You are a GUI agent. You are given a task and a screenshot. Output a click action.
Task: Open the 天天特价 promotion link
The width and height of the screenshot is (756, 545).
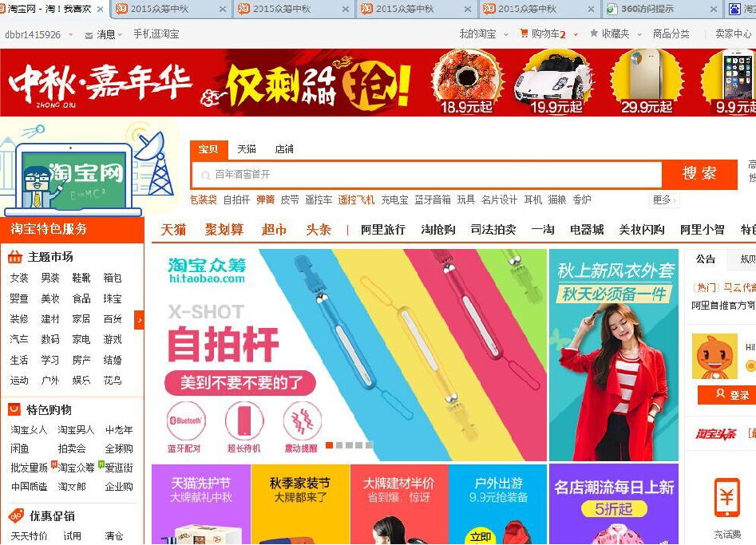click(29, 536)
